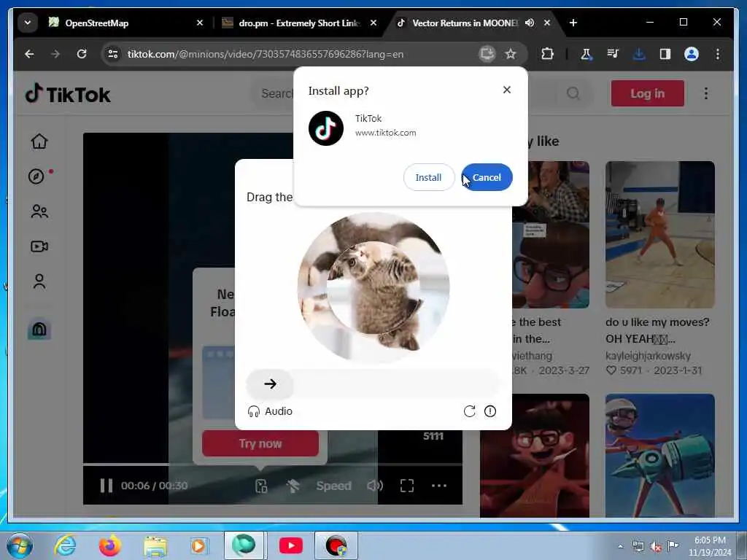Screen dimensions: 747x560
Task: Open the For You home icon in the sidebar
Action: coord(39,141)
